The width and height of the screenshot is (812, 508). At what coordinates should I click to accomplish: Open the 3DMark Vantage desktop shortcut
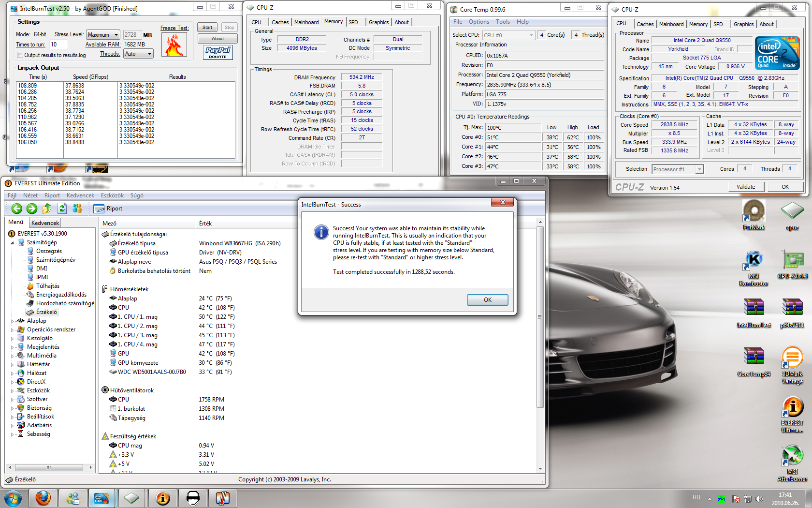(792, 365)
